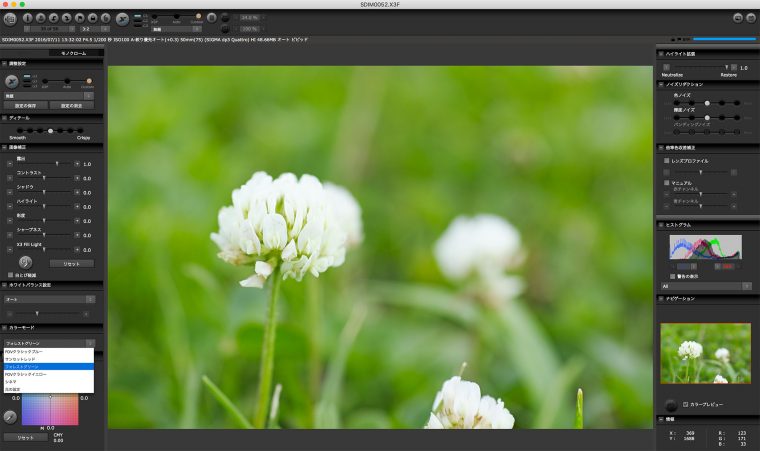
Task: Click the image info (i) toolbar icon
Action: (x=28, y=18)
